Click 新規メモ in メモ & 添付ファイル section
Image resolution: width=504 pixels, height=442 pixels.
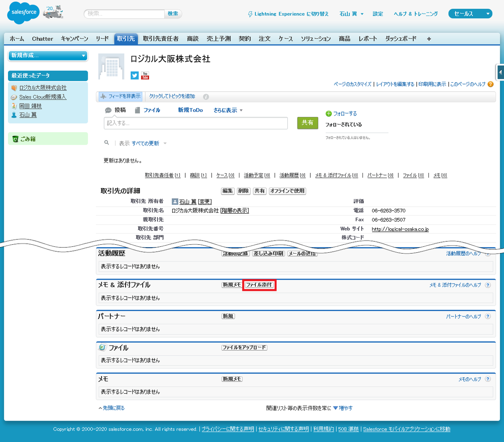[x=232, y=285]
